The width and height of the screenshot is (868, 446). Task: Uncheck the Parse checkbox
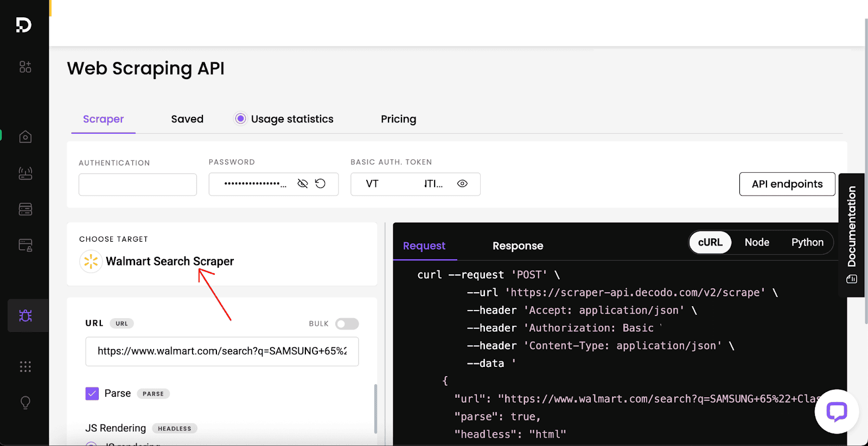point(92,393)
